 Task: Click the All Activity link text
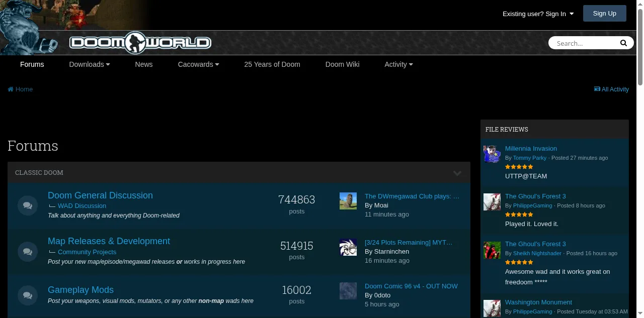coord(615,89)
